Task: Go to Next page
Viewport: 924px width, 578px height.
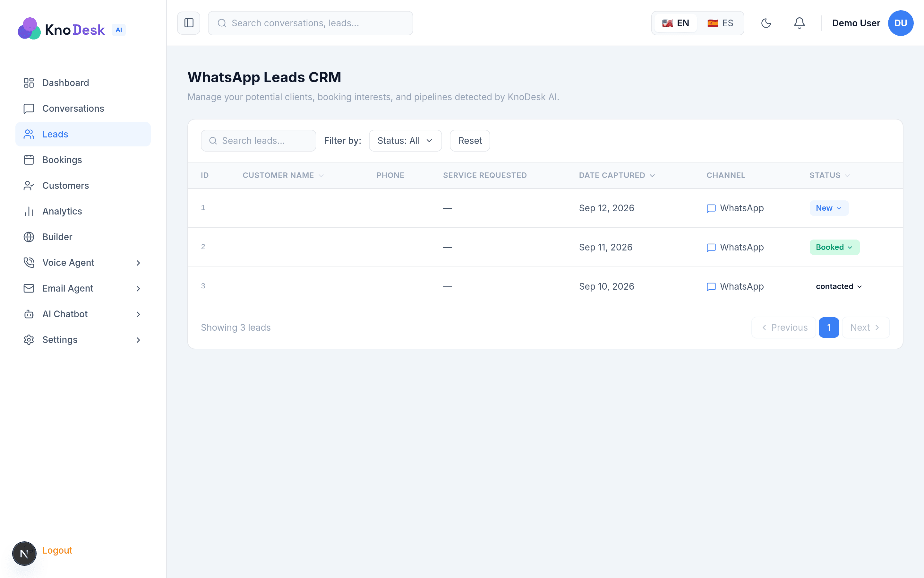Action: 866,328
